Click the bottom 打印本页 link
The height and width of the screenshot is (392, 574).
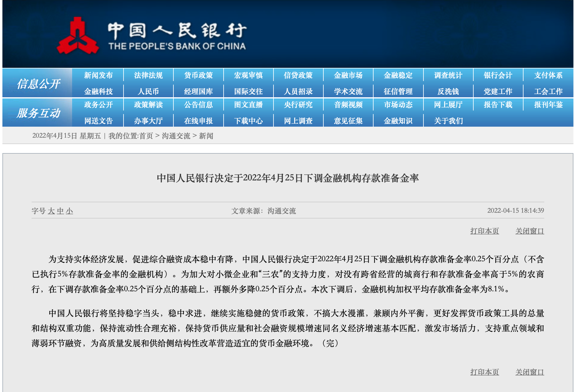coord(484,372)
